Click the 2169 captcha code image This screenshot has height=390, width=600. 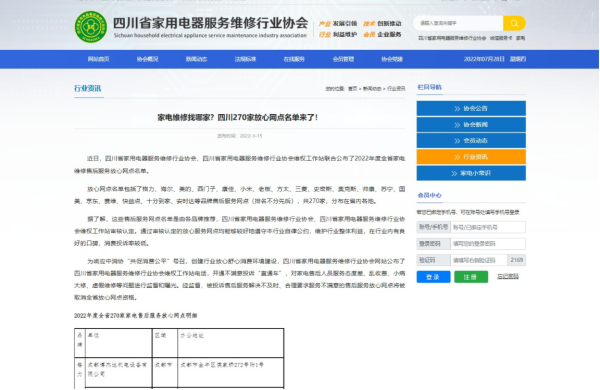pos(517,260)
